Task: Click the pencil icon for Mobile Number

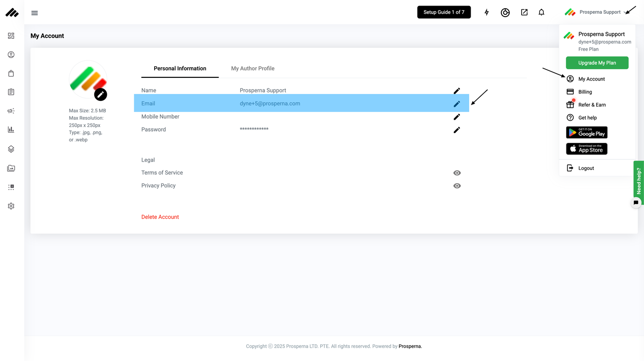Action: point(457,117)
